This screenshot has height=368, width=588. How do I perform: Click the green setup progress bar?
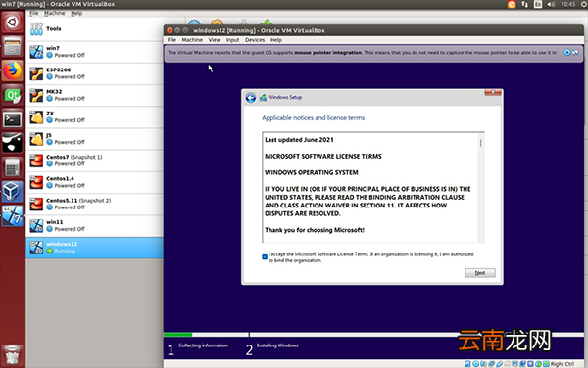click(177, 335)
